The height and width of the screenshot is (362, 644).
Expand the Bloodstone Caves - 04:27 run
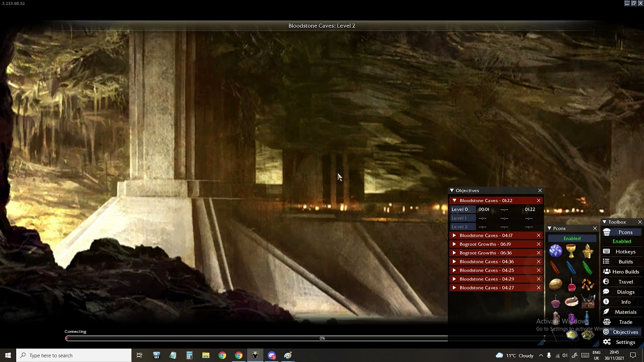click(454, 288)
